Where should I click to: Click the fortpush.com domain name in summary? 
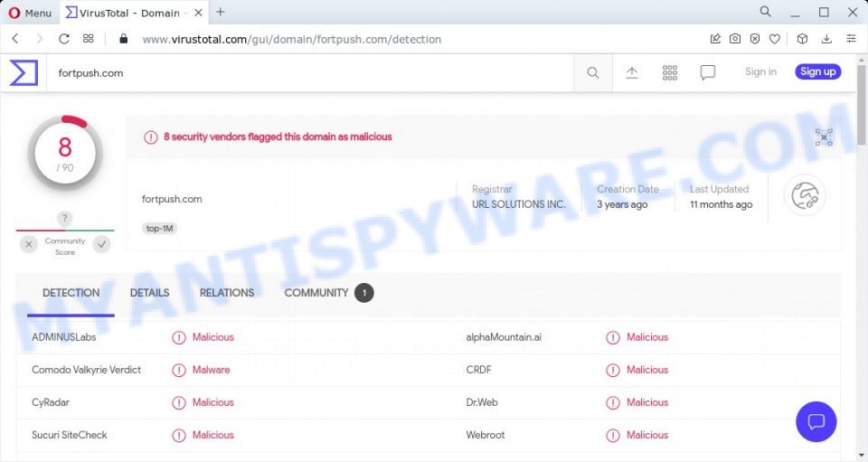click(172, 199)
